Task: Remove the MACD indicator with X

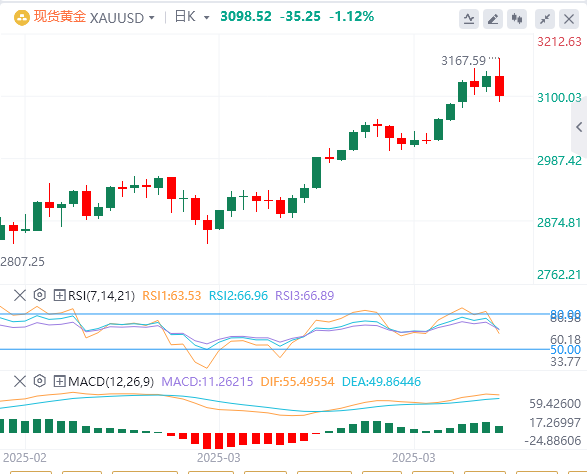Action: coord(20,382)
